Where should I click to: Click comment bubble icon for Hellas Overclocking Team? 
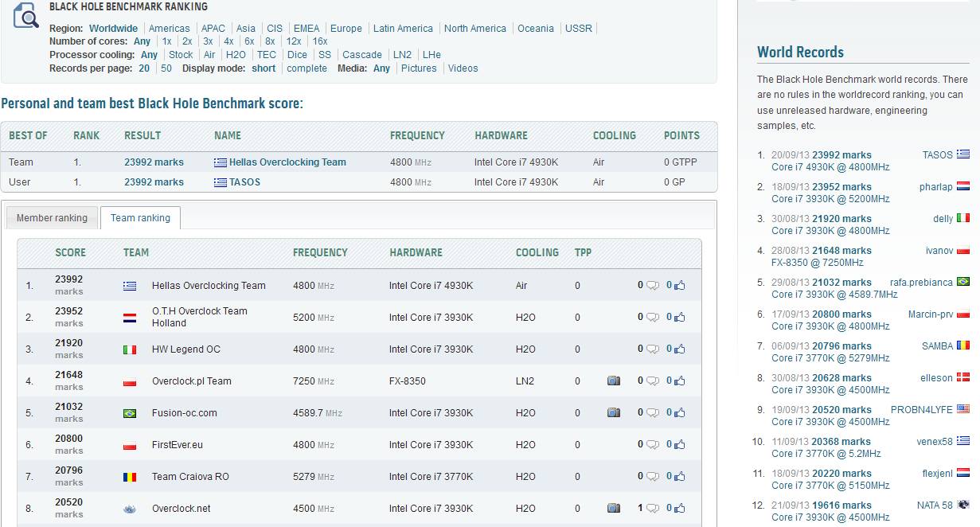pyautogui.click(x=653, y=286)
